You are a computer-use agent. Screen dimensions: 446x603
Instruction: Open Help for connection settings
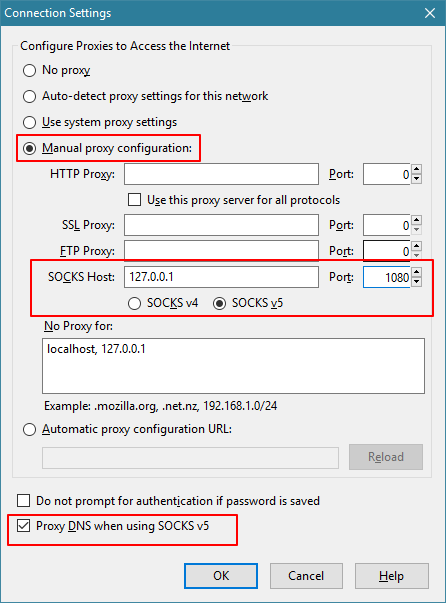click(391, 576)
